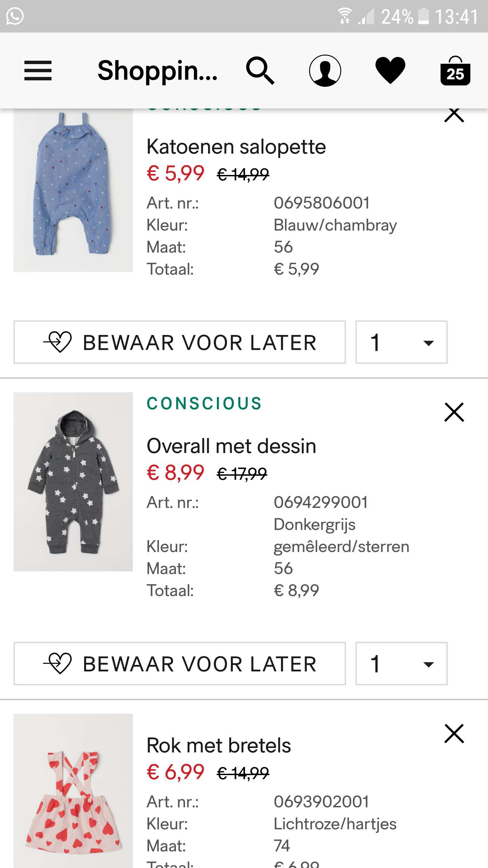View the pink heart skirt thumbnail
The image size is (488, 868).
coord(73,793)
